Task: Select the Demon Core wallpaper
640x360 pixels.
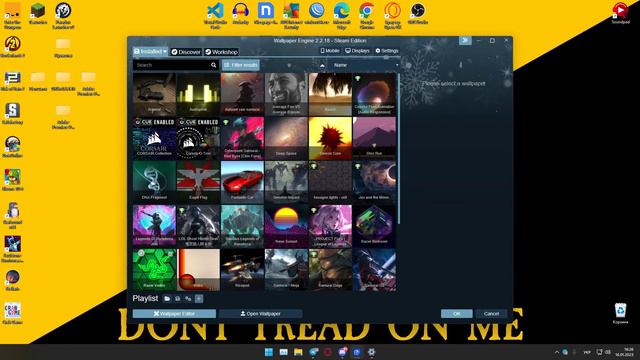Action: pyautogui.click(x=330, y=138)
